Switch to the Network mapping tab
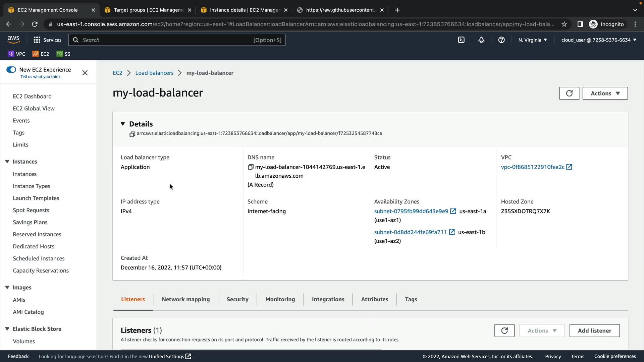 [185, 299]
